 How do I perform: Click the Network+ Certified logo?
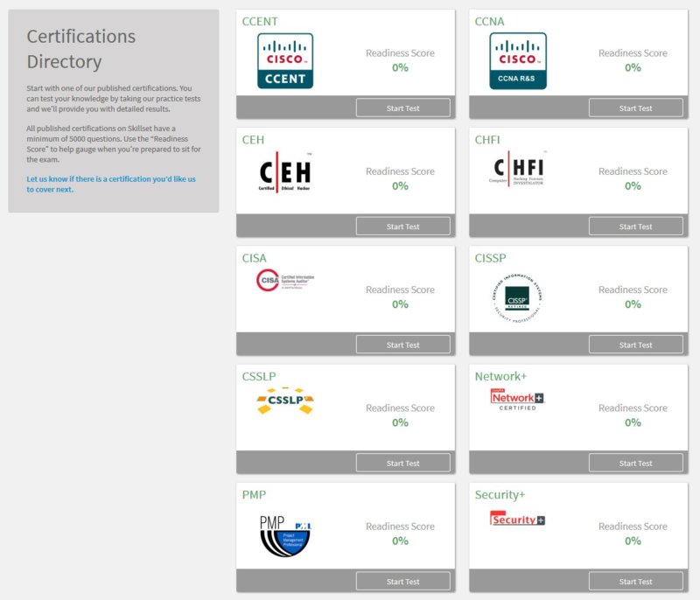click(517, 399)
